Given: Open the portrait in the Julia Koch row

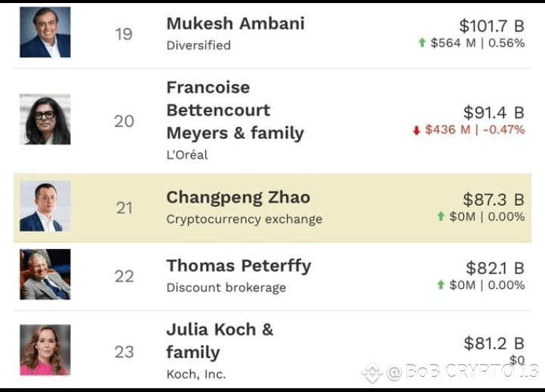Looking at the screenshot, I should [x=45, y=350].
